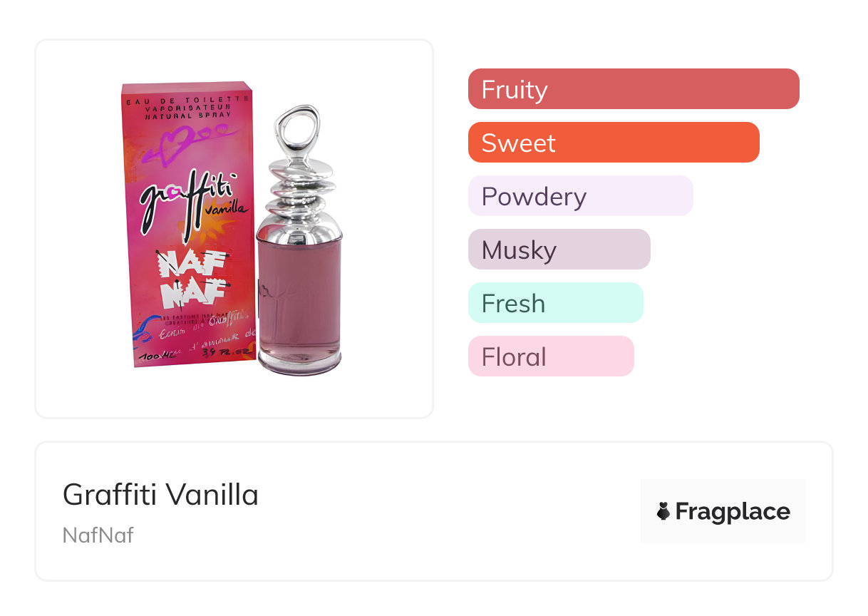
Task: Click the small vanilla word on the box
Action: coord(228,209)
